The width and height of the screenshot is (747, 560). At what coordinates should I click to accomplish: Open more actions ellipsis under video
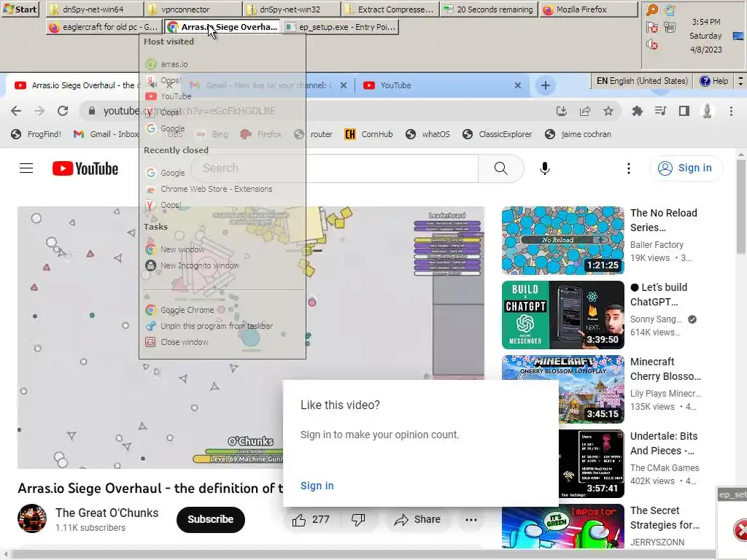[x=471, y=519]
